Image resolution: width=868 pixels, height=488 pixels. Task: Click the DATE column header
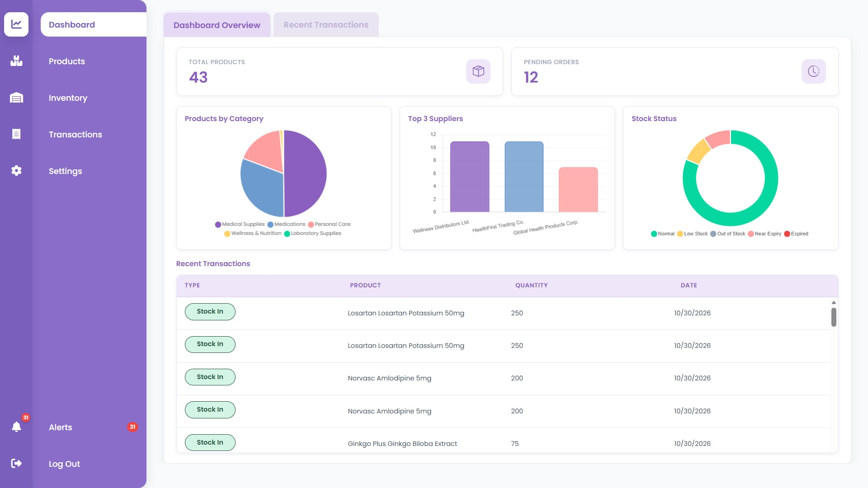pyautogui.click(x=689, y=285)
